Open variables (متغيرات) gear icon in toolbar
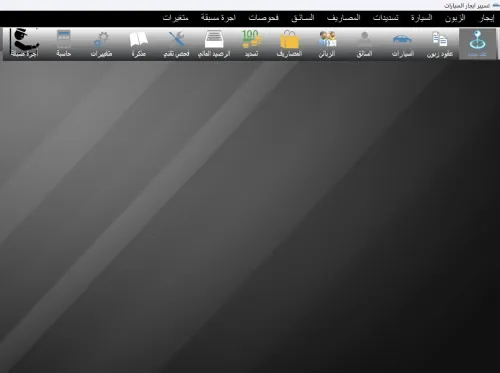This screenshot has width=500, height=373. 101,44
